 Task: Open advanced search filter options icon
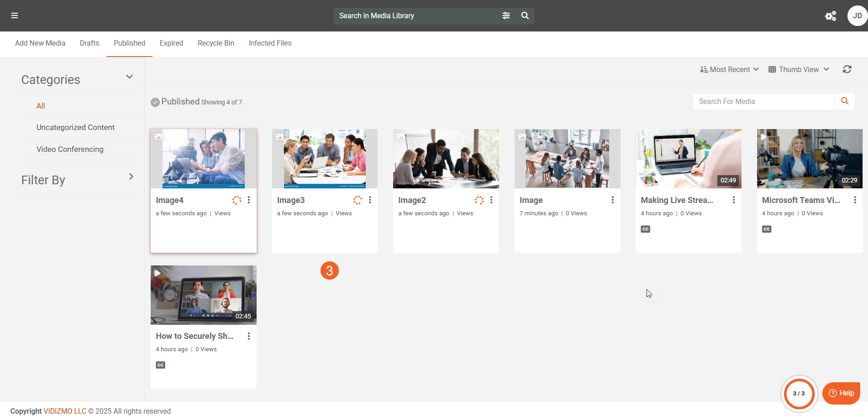pos(506,16)
